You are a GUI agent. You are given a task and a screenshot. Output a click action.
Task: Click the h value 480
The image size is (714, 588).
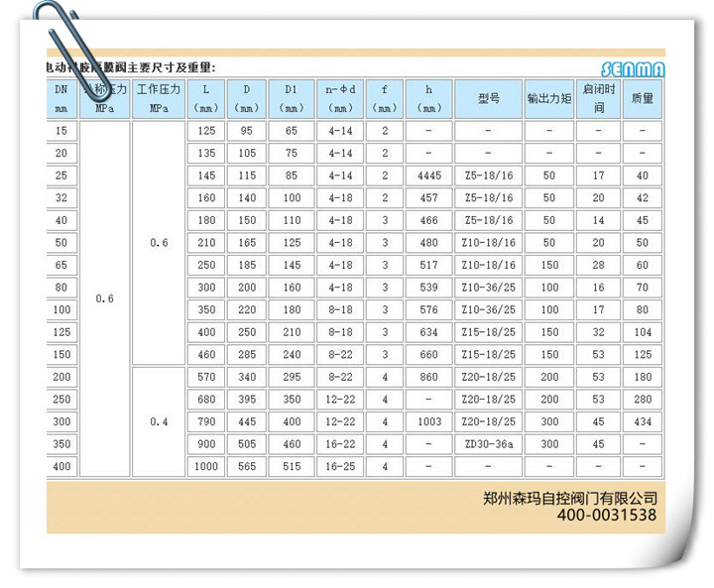[429, 243]
